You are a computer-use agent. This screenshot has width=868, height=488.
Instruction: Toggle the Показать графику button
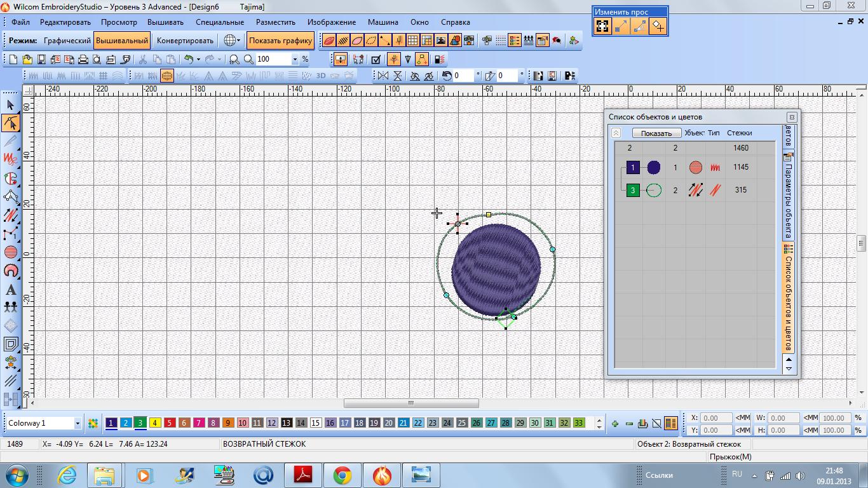[280, 41]
